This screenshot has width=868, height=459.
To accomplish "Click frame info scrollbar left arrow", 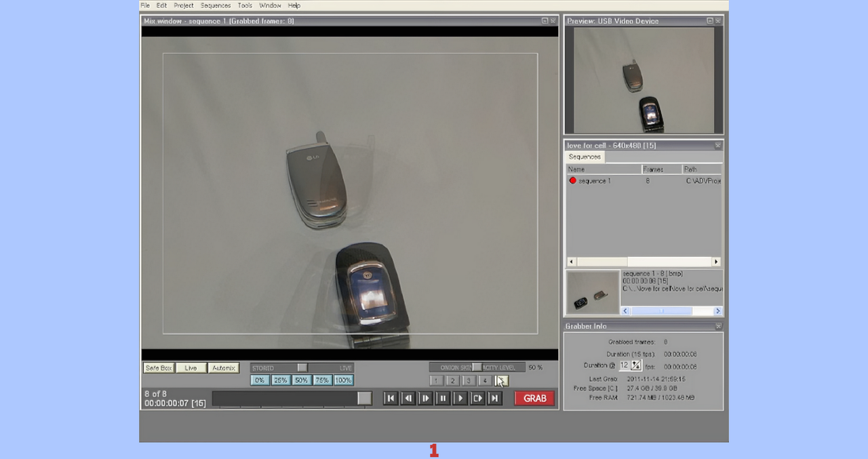I will (626, 311).
